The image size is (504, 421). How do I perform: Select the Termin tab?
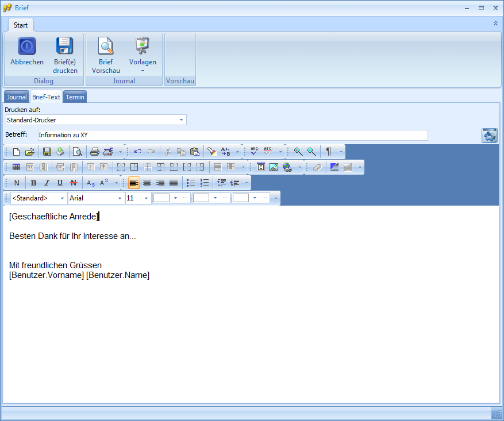[x=75, y=96]
